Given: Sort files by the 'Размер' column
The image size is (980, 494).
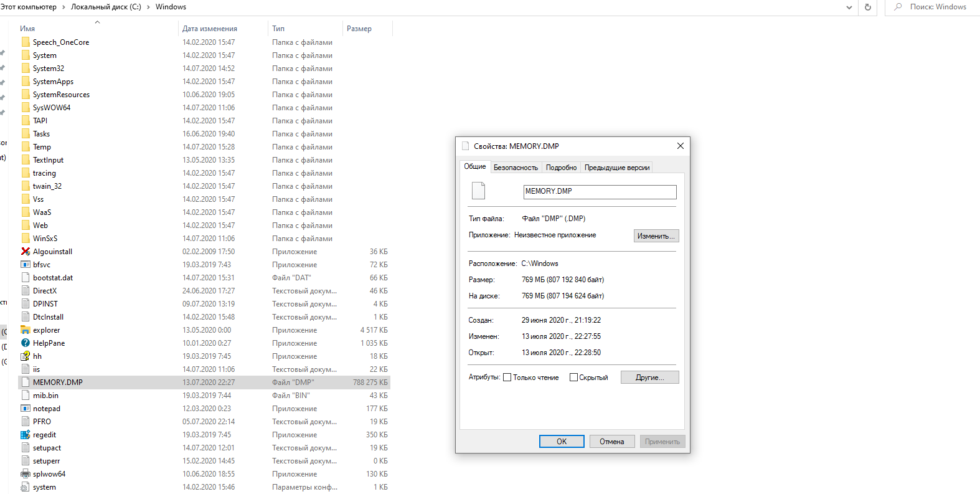Looking at the screenshot, I should [367, 29].
